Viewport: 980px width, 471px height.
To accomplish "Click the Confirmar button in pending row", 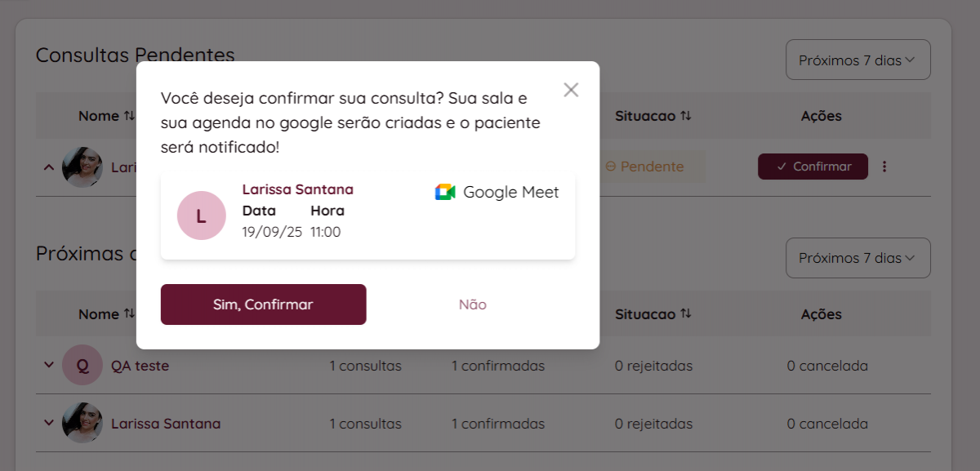I will pyautogui.click(x=813, y=167).
